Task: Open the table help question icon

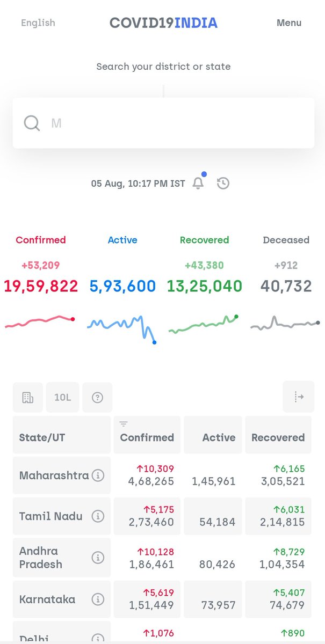Action: point(97,397)
